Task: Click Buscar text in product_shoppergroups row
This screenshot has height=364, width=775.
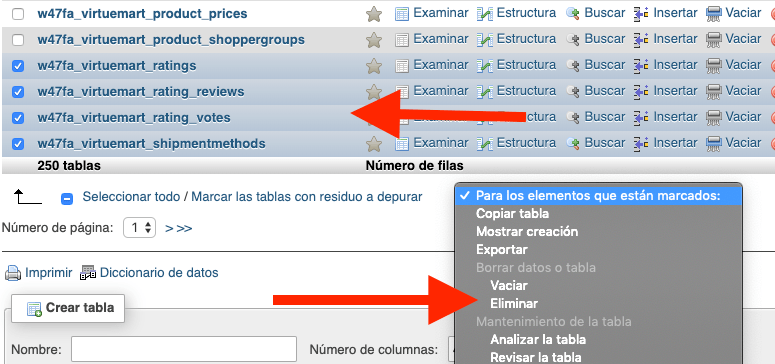Action: click(x=605, y=39)
